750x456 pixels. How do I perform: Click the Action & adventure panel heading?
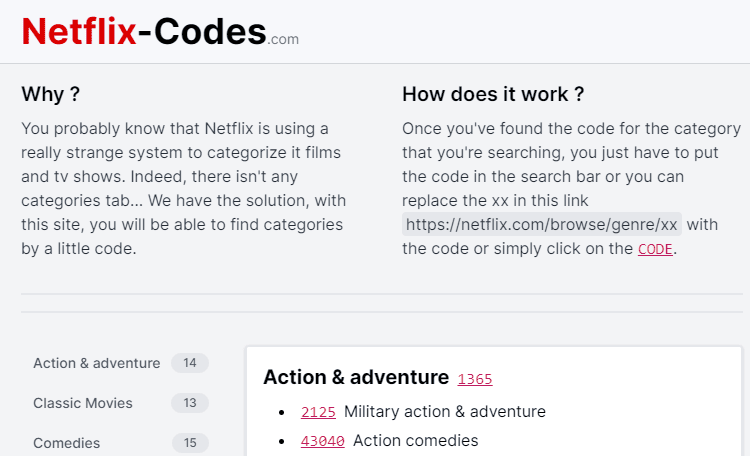click(356, 377)
